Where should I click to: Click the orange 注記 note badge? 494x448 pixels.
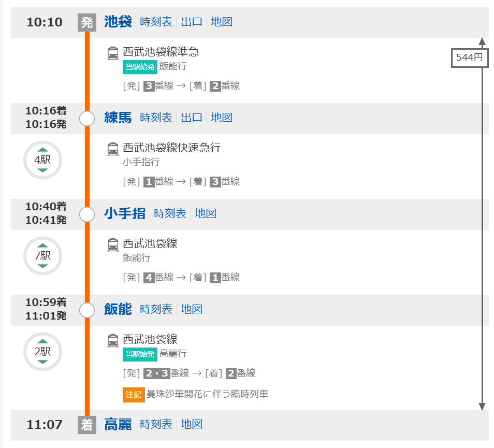(x=133, y=394)
